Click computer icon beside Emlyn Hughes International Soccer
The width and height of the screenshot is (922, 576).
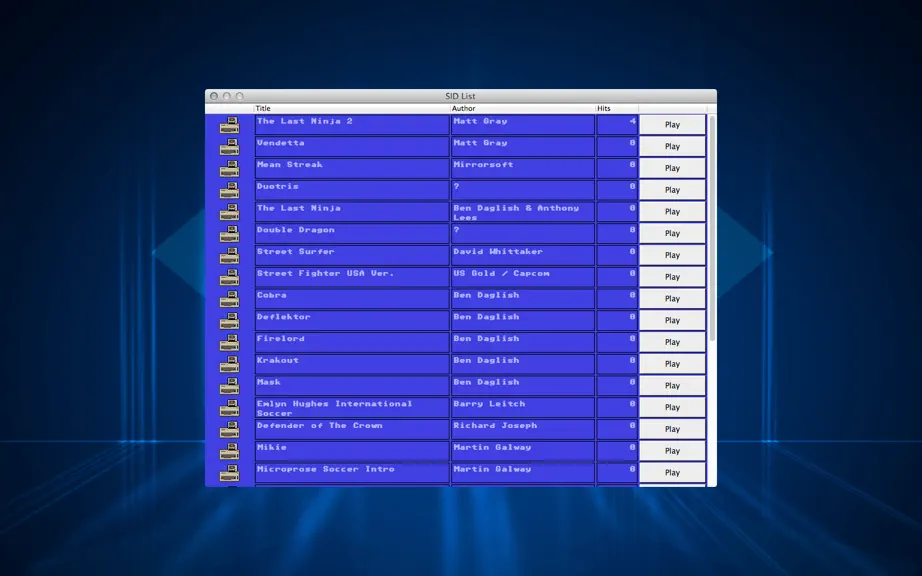click(229, 408)
